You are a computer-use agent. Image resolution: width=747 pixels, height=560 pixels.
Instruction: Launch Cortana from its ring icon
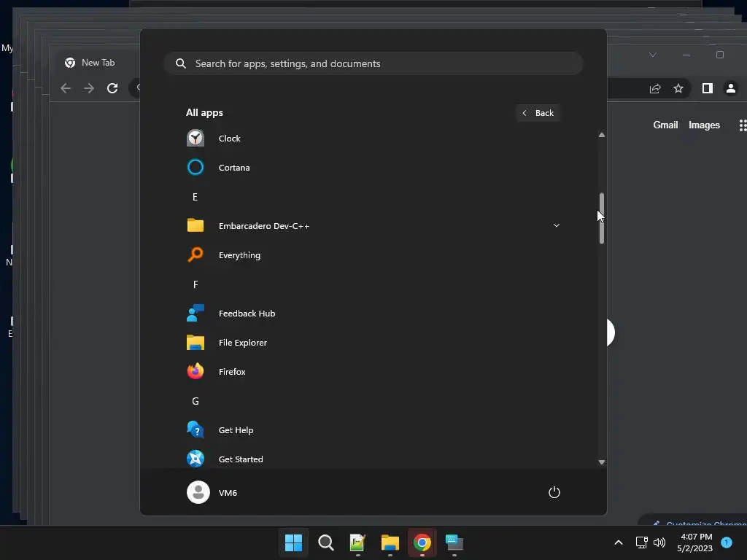click(196, 168)
